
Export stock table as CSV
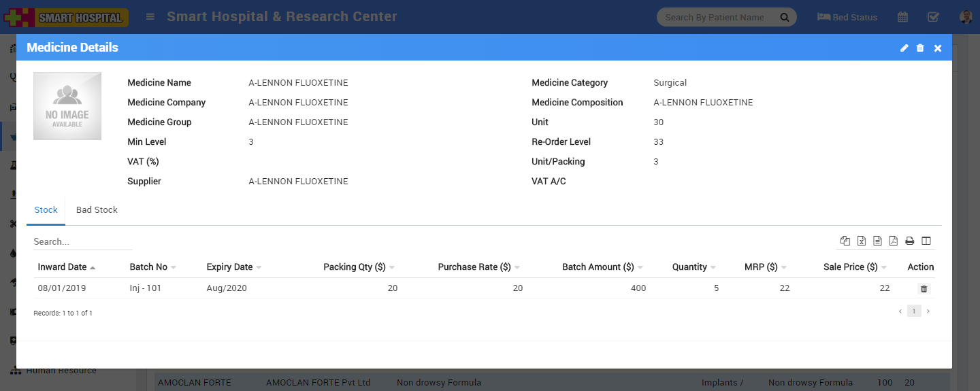877,241
